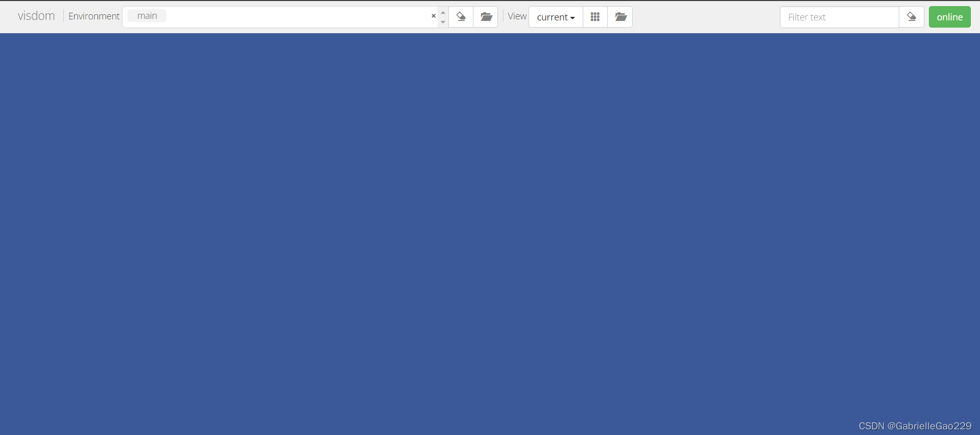
Task: Clear the main environment with eraser icon
Action: (x=461, y=17)
